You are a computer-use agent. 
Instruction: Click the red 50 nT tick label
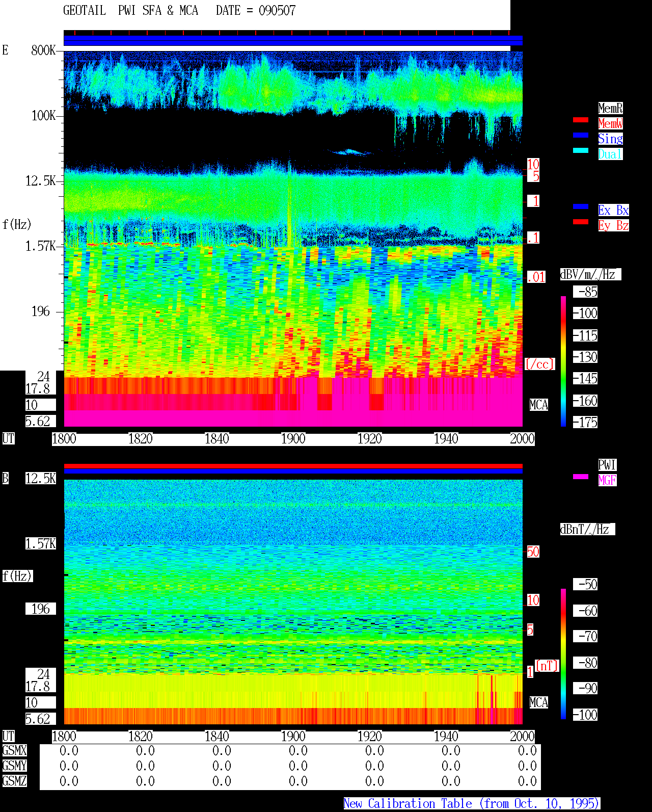coord(533,552)
